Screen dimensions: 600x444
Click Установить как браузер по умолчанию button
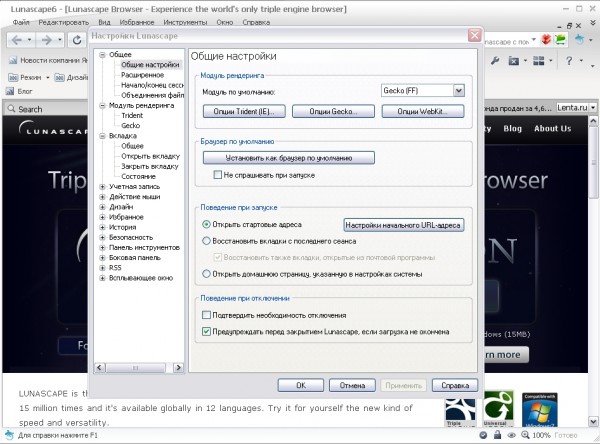[289, 158]
